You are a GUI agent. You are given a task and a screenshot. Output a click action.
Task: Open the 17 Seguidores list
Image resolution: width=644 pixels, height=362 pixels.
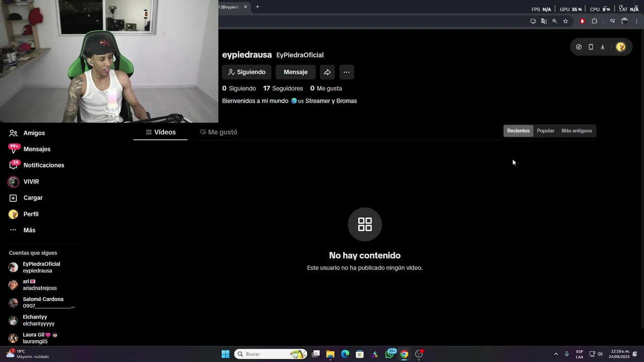(x=283, y=88)
